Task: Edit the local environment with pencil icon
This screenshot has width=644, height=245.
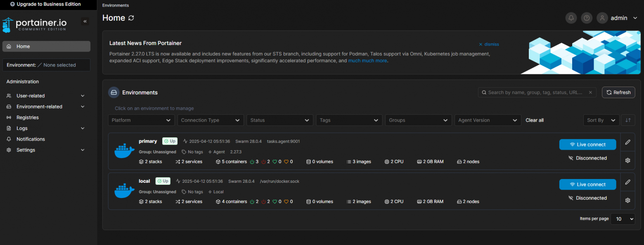Action: click(628, 182)
